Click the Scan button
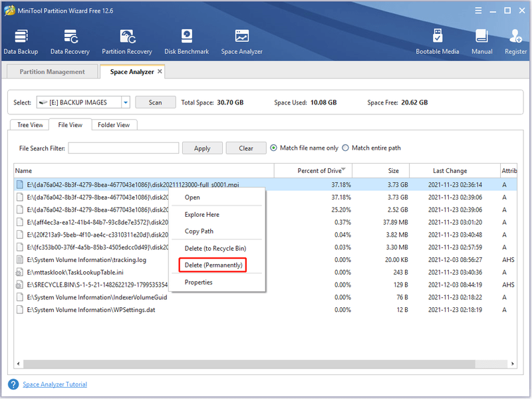The height and width of the screenshot is (399, 532). click(x=156, y=102)
